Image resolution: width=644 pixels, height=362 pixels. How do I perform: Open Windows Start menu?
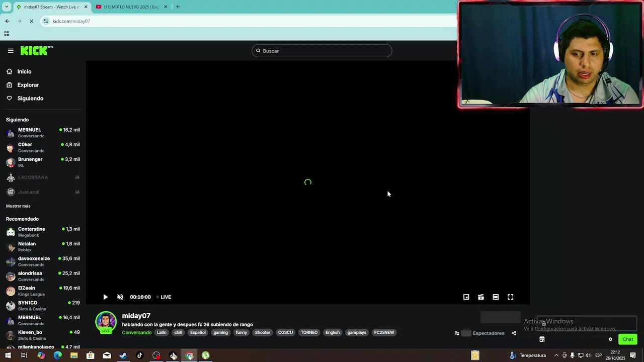click(x=8, y=355)
